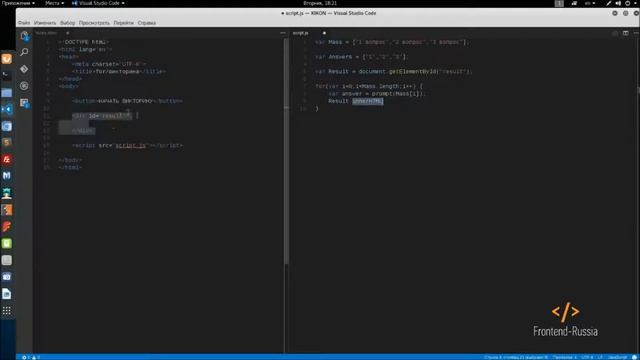Click the JavaScript language mode in status bar
The image size is (640, 360).
(x=617, y=357)
